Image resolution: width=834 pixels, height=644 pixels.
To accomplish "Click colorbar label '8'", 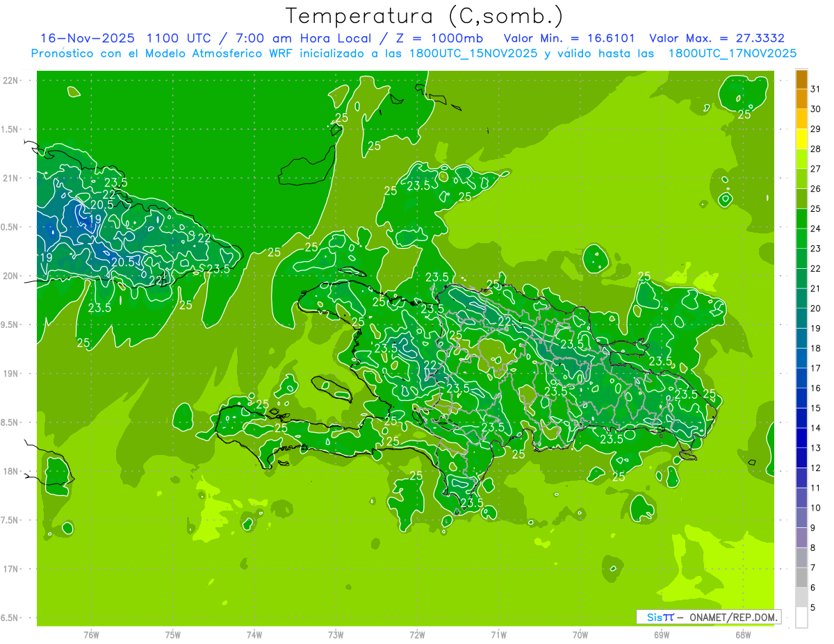I will pos(813,547).
